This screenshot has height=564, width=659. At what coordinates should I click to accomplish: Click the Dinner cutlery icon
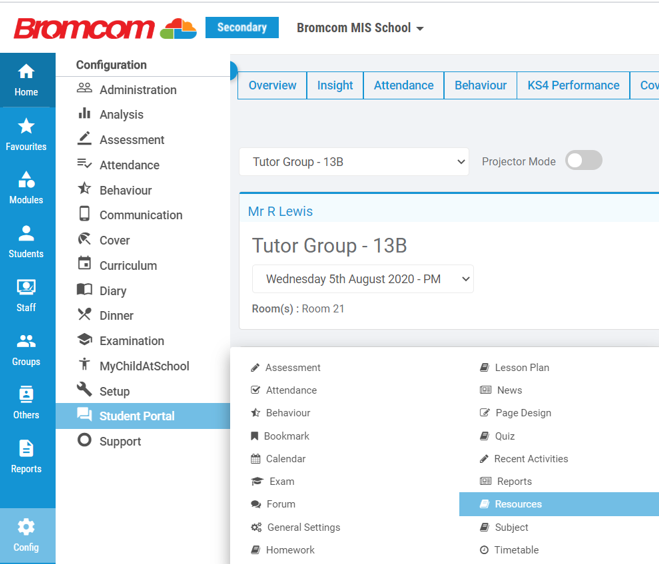(x=84, y=314)
